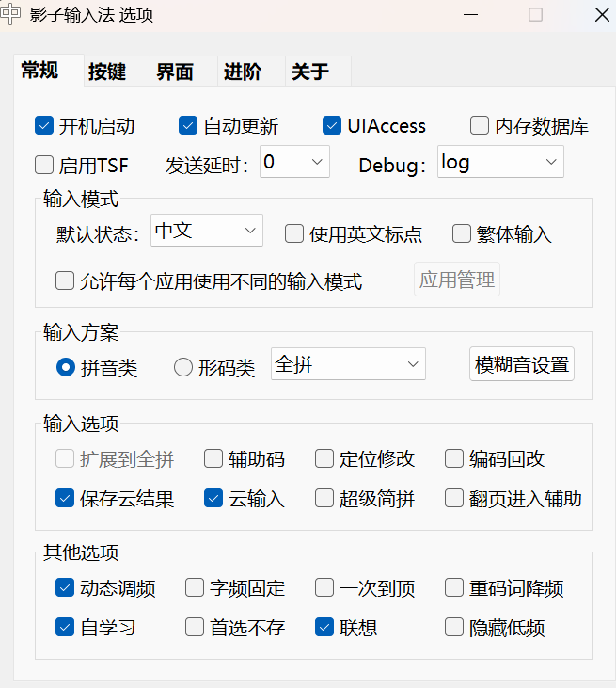Check the 启用TSF option

point(44,165)
